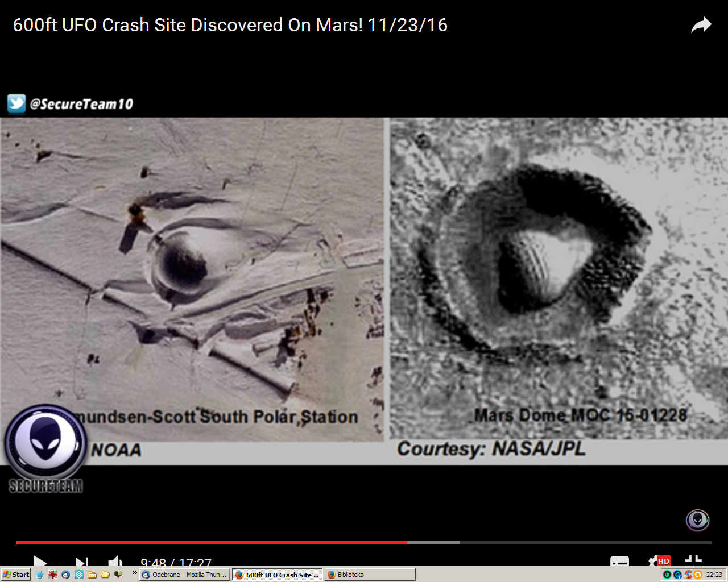Open the second folder quick launch icon
Viewport: 728px width, 582px height.
click(x=105, y=575)
